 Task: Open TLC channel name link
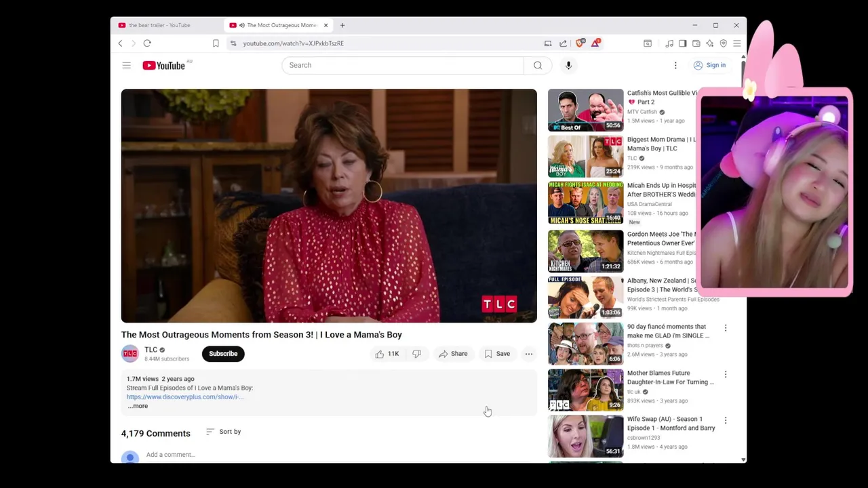[151, 350]
